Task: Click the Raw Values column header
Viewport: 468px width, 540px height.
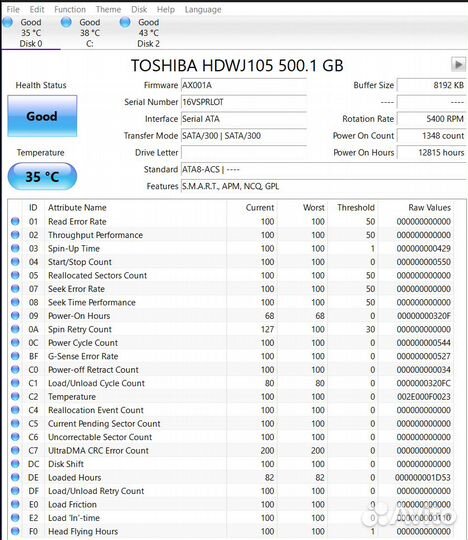Action: pos(429,208)
